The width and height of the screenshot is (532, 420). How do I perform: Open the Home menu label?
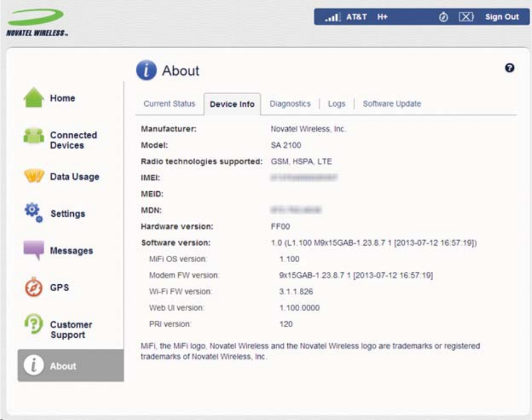coord(62,98)
